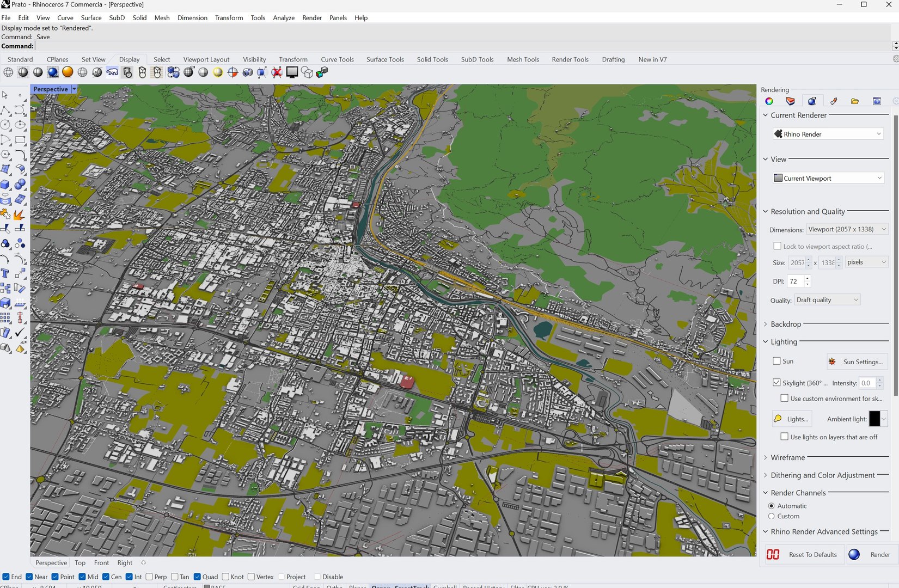Enable the Sun checkbox
The height and width of the screenshot is (588, 899).
click(776, 361)
